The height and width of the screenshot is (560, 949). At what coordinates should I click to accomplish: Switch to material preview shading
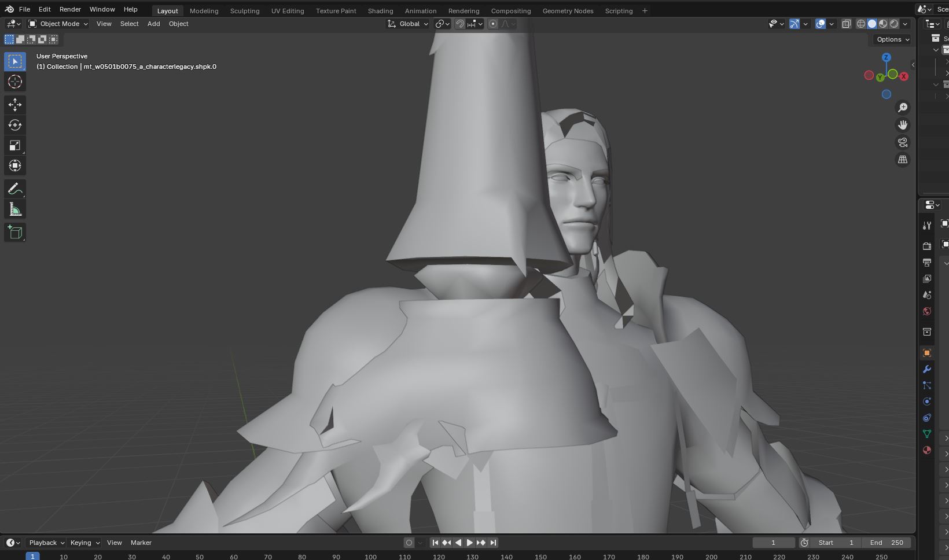[883, 24]
